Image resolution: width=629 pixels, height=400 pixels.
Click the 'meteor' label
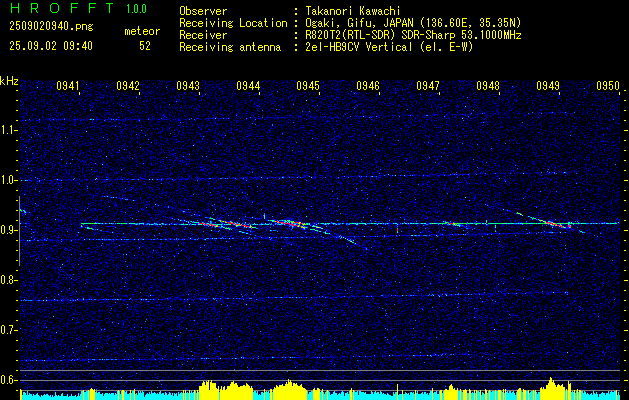click(142, 31)
